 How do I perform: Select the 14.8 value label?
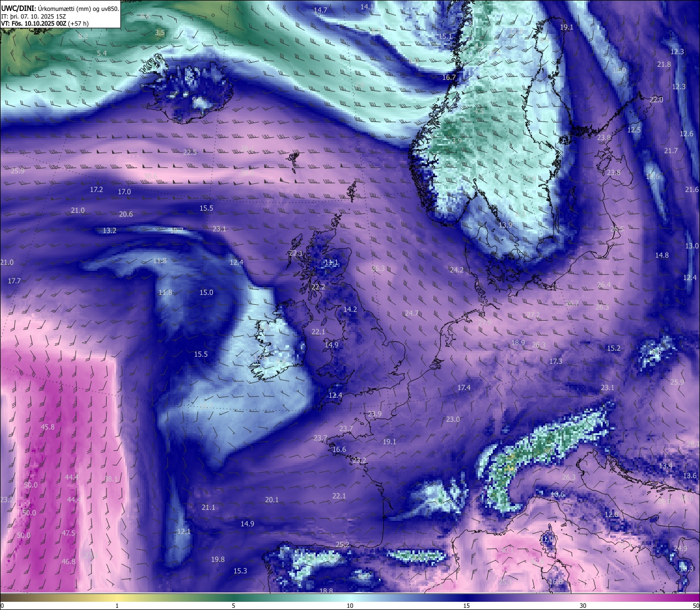(x=662, y=255)
